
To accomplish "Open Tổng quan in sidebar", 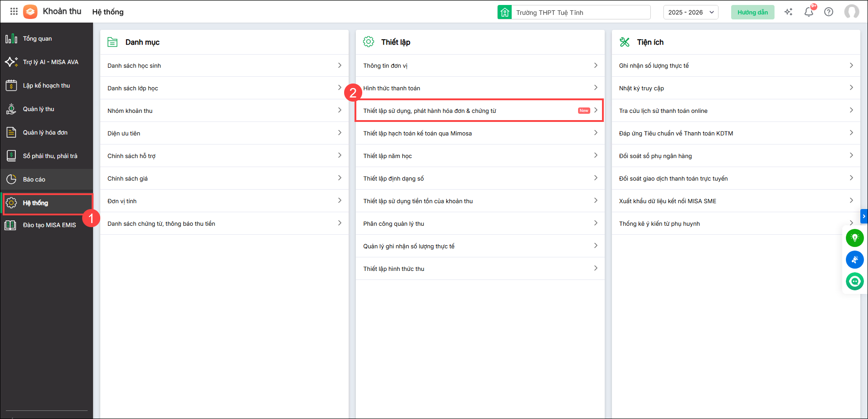I will pyautogui.click(x=37, y=39).
